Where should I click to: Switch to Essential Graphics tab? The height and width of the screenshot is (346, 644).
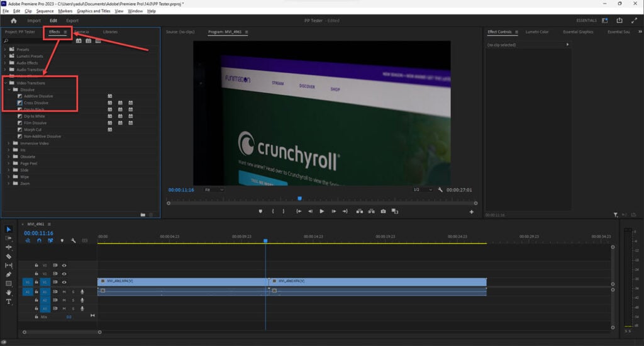pos(578,31)
